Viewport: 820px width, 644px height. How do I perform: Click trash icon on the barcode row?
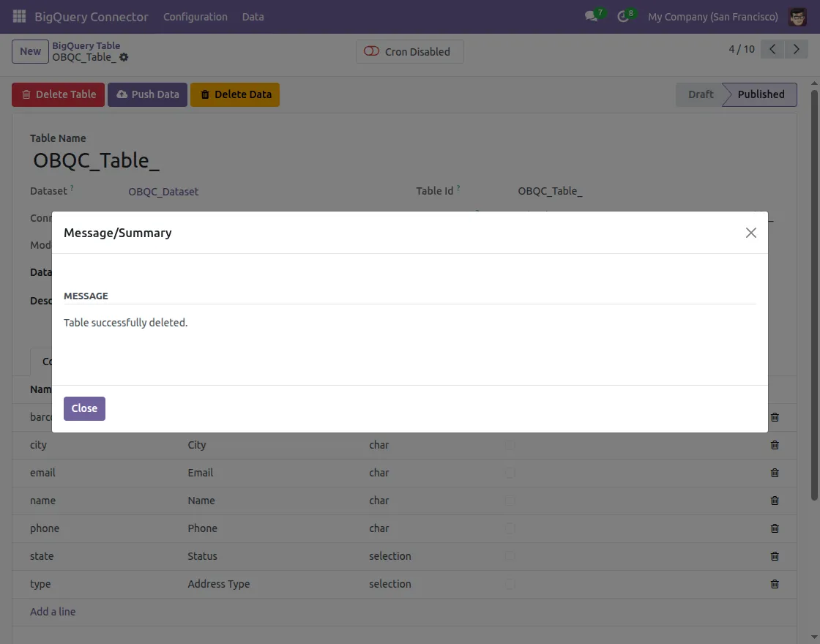[775, 417]
